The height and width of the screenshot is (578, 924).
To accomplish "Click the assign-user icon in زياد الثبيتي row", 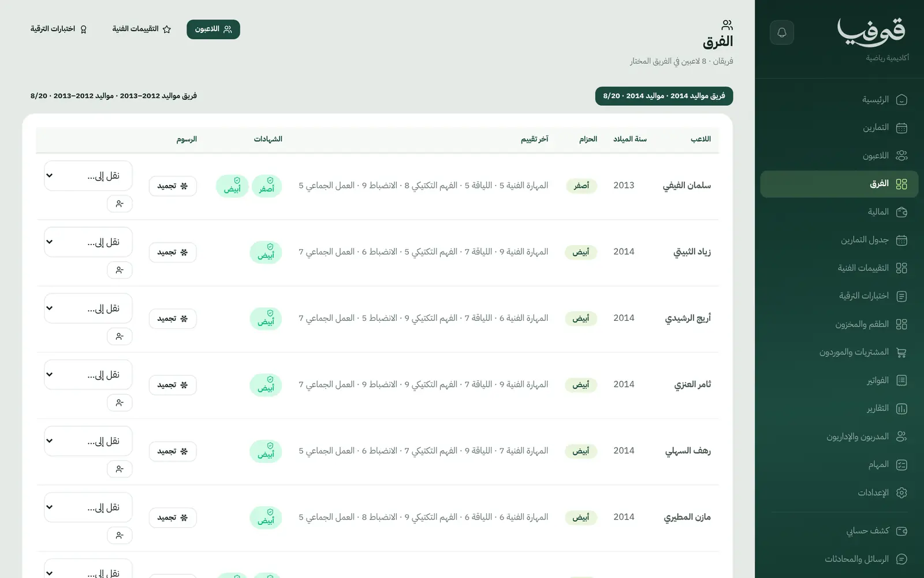I will (120, 270).
